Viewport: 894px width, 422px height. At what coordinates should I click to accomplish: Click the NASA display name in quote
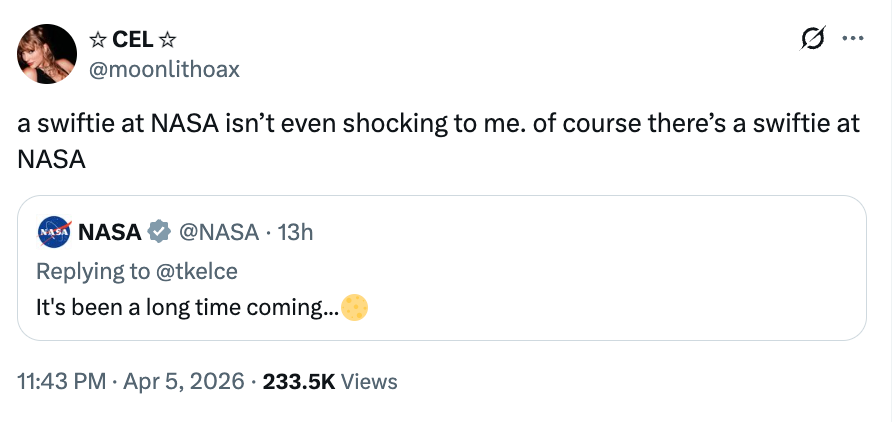coord(109,232)
